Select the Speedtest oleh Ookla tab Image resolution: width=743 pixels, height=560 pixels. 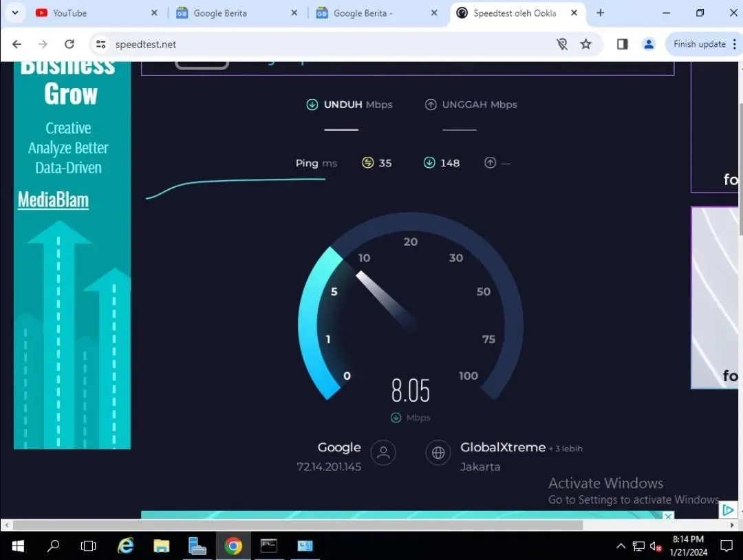517,13
